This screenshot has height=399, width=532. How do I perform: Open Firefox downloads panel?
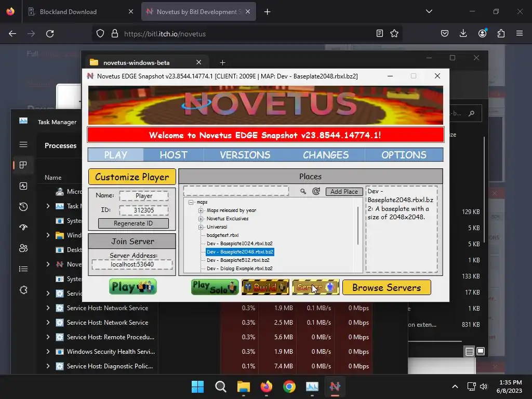pos(463,33)
